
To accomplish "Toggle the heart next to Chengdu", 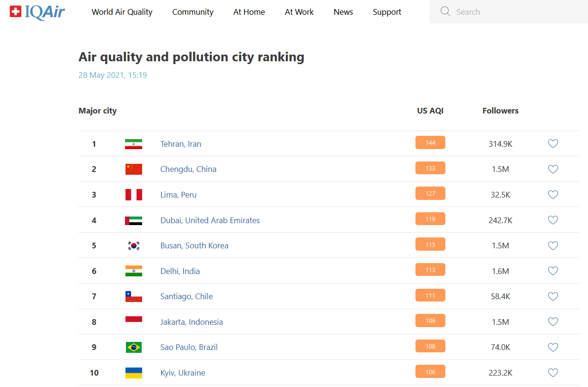I will 552,169.
